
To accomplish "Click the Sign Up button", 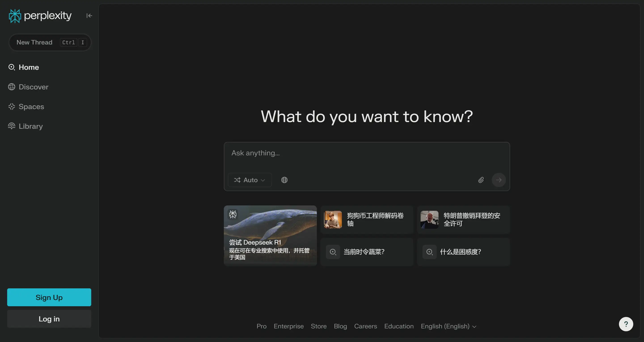I will coord(49,297).
